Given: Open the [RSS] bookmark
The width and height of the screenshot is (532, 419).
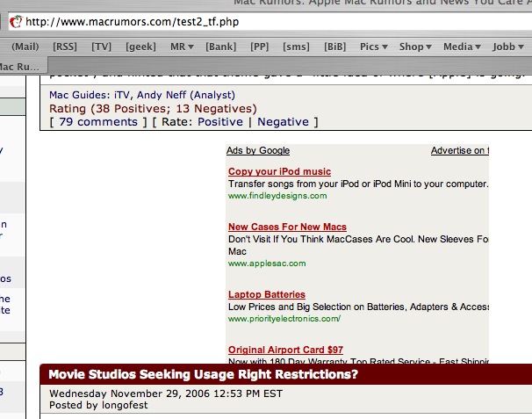Looking at the screenshot, I should (x=65, y=47).
